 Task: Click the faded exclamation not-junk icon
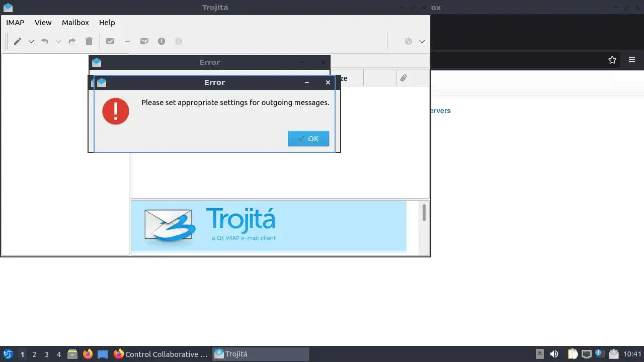(179, 41)
